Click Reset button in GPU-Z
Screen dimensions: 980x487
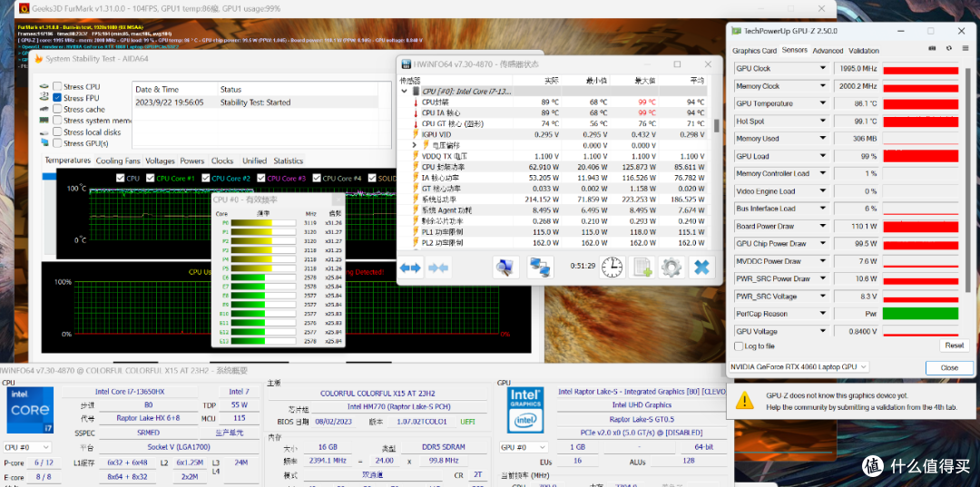point(954,346)
